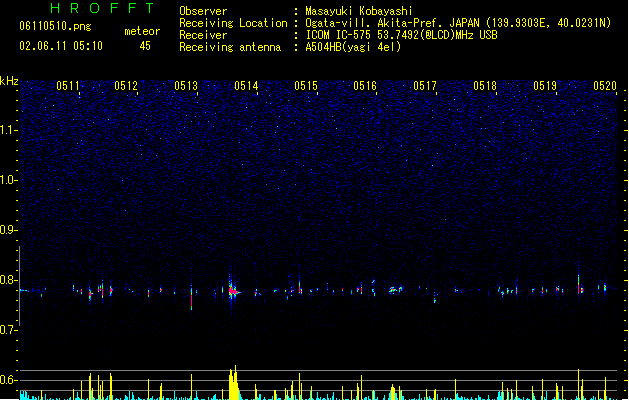
Task: Click the date stamp 02.06.11 05:10
Action: (61, 46)
